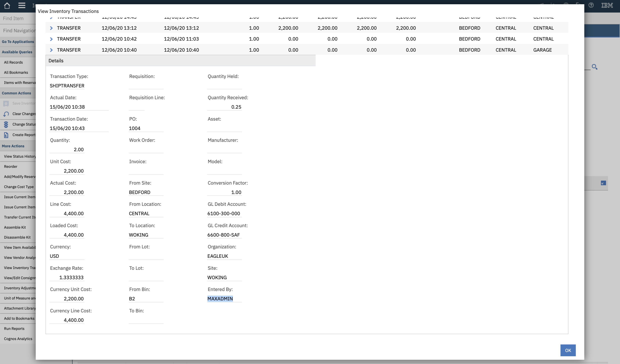Image resolution: width=620 pixels, height=364 pixels.
Task: Click the Entered By field showing MAXADMIN
Action: [220, 299]
